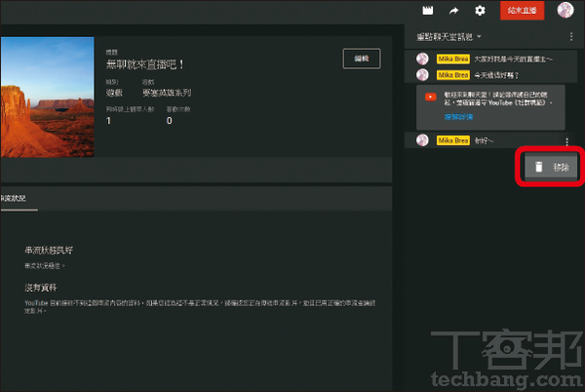This screenshot has height=392, width=585.
Task: Click the share arrow icon
Action: 453,11
